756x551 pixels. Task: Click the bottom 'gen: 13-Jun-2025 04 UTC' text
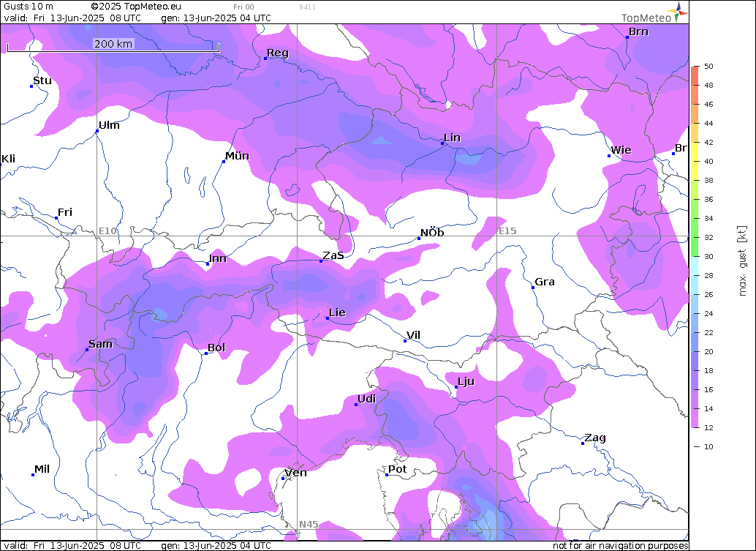click(216, 546)
